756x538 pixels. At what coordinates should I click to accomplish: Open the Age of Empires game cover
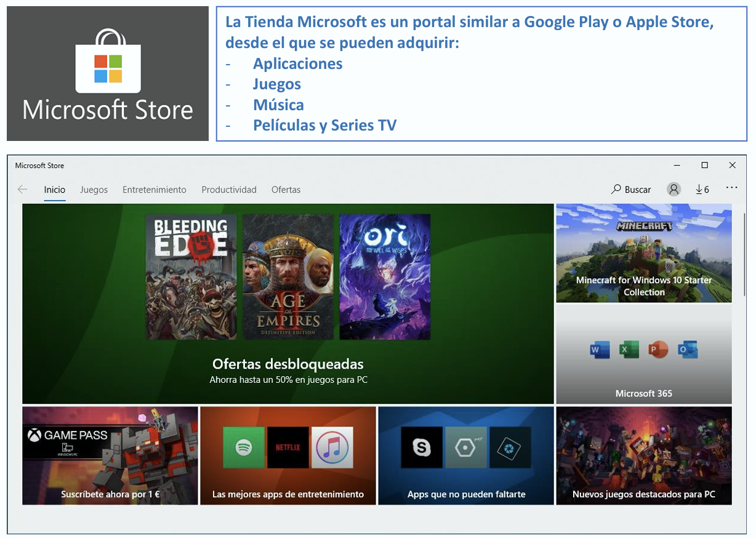[x=288, y=276]
